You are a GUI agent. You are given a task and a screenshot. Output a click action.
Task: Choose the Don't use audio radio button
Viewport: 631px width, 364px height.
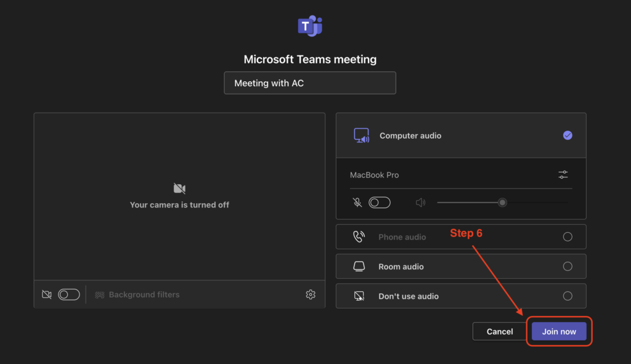point(568,296)
